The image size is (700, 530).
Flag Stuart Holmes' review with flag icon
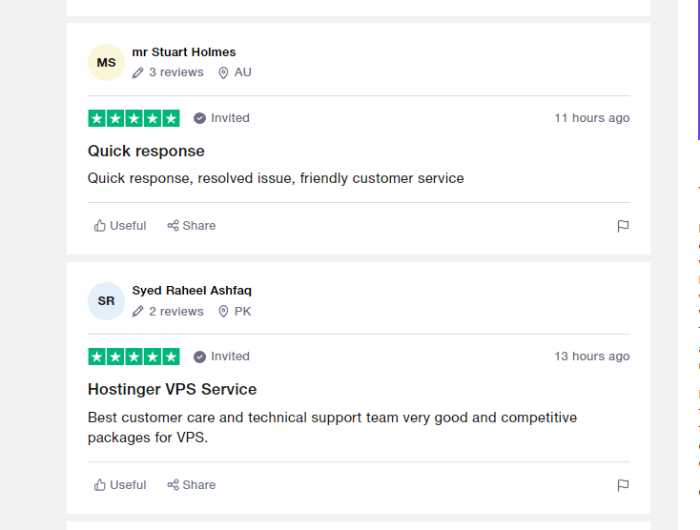coord(623,226)
